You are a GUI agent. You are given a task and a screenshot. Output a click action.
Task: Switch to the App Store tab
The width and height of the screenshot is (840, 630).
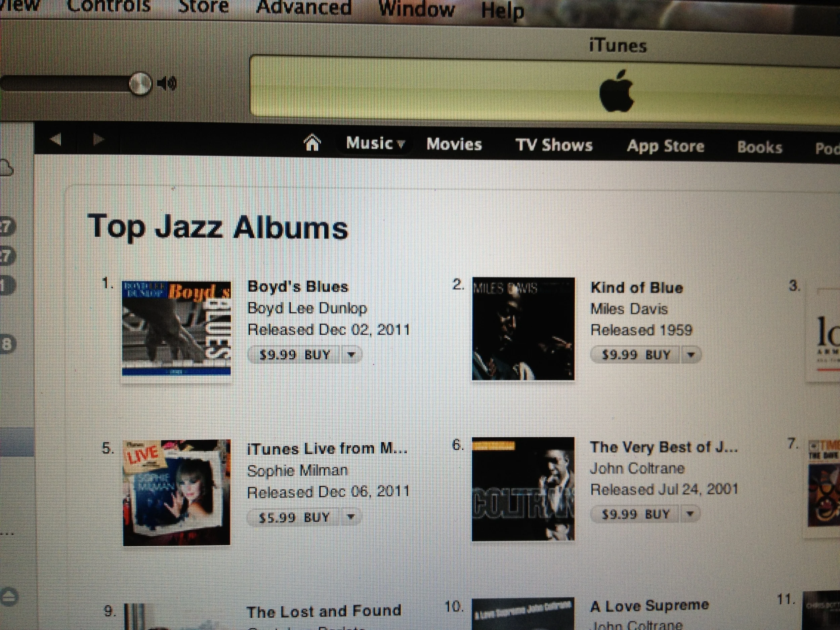tap(665, 146)
